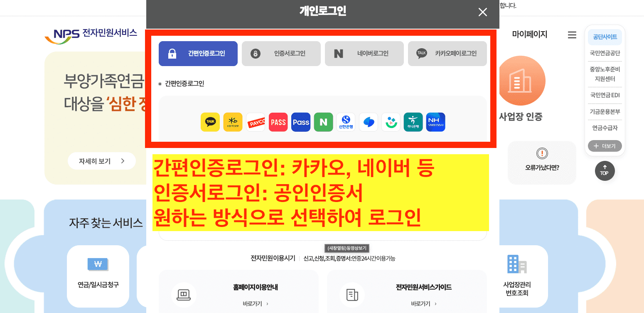Click 공단사이트 in the side panel
Viewport: 644px width, 313px height.
tap(605, 37)
